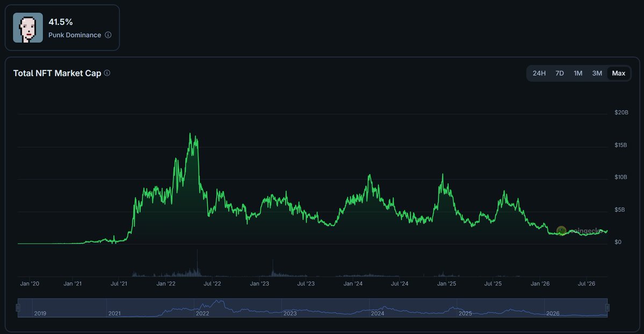Click 2022 in the navigator timeline
The height and width of the screenshot is (334, 644).
point(202,314)
